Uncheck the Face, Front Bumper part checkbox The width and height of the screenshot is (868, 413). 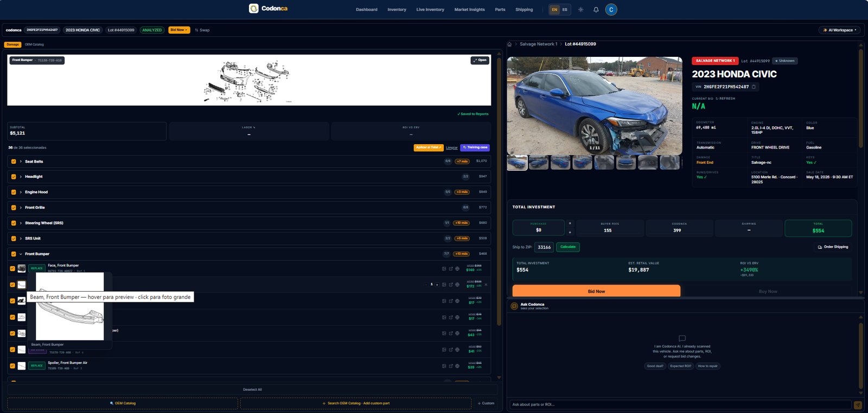pyautogui.click(x=12, y=268)
